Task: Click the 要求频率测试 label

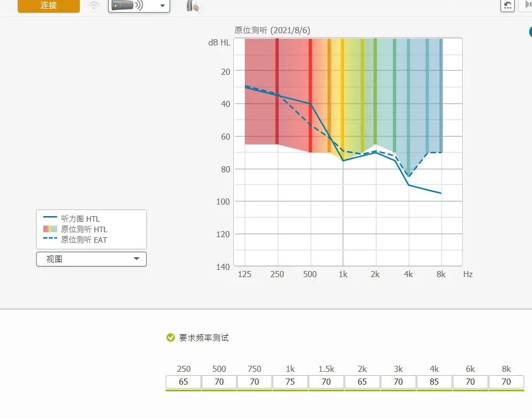Action: pos(203,338)
